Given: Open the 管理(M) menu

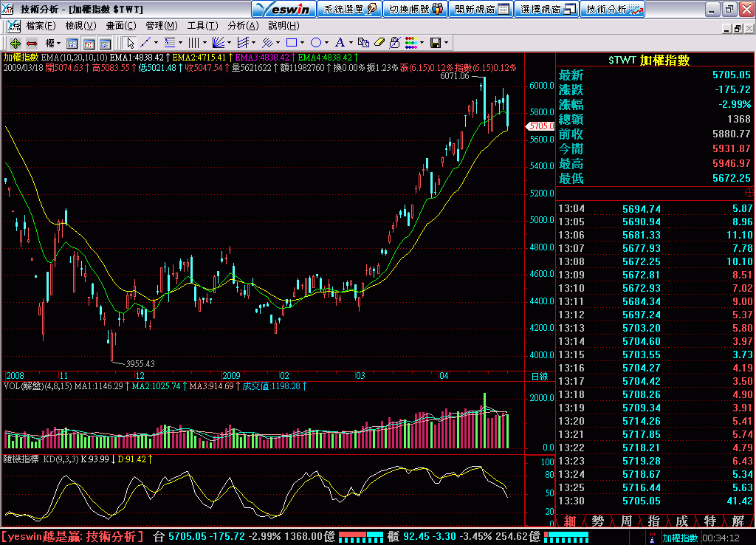Looking at the screenshot, I should [x=162, y=26].
